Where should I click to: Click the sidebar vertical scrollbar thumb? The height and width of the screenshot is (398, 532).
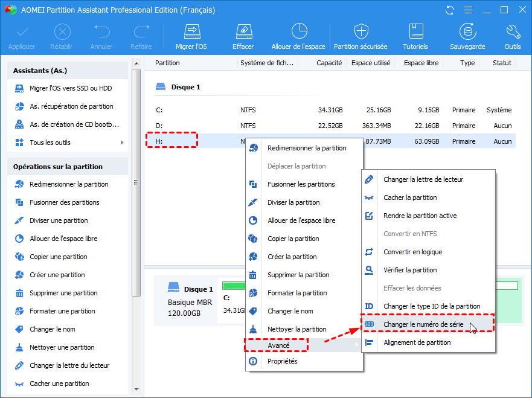tap(136, 182)
